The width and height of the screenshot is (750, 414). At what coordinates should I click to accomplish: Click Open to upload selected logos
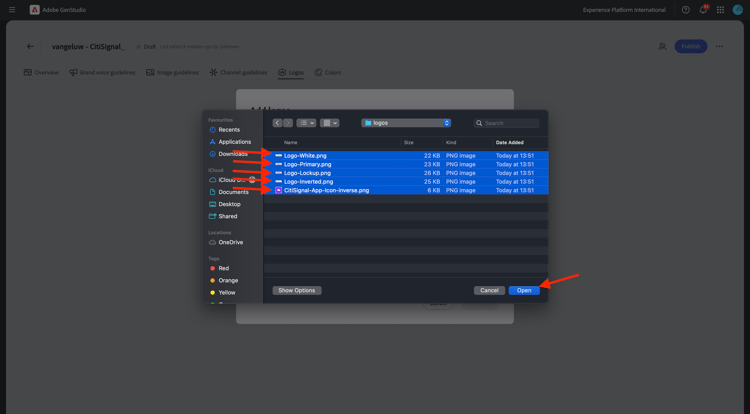coord(524,290)
